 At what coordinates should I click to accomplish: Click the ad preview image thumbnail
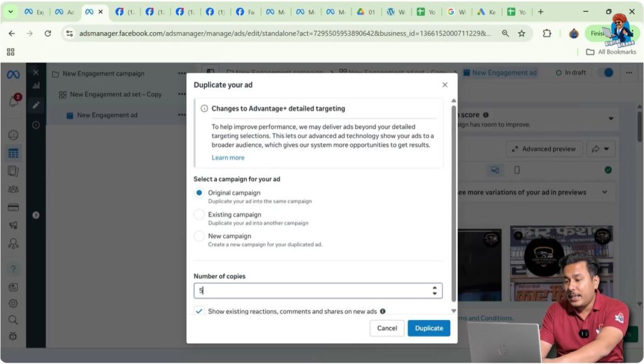point(561,263)
